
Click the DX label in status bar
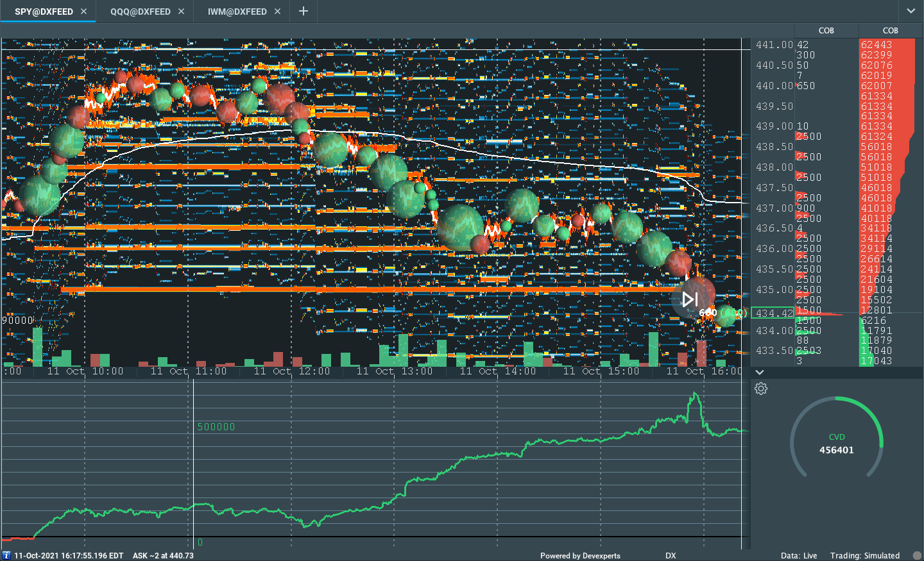click(671, 556)
